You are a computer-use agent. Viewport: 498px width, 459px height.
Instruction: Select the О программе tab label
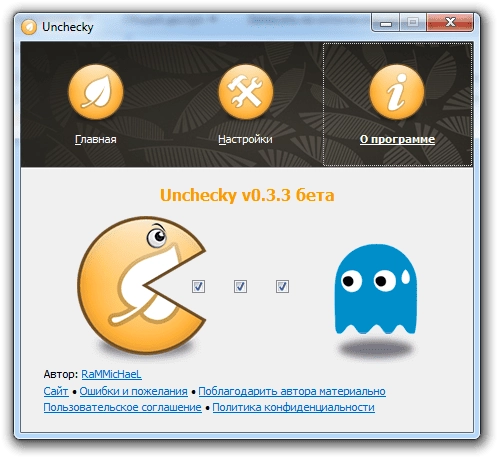397,139
